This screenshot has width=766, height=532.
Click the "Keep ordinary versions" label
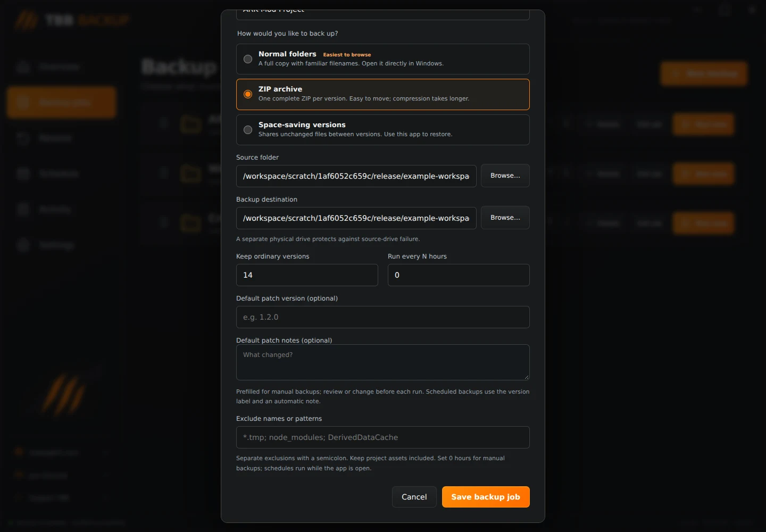pos(272,256)
